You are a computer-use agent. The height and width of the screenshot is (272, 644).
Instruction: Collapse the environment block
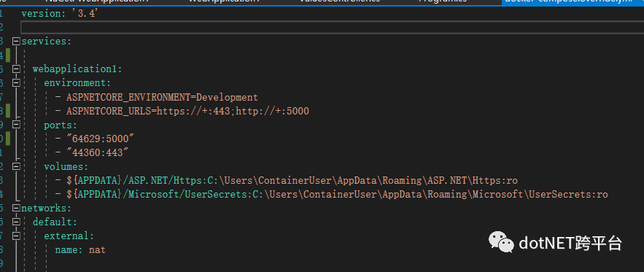pyautogui.click(x=17, y=83)
